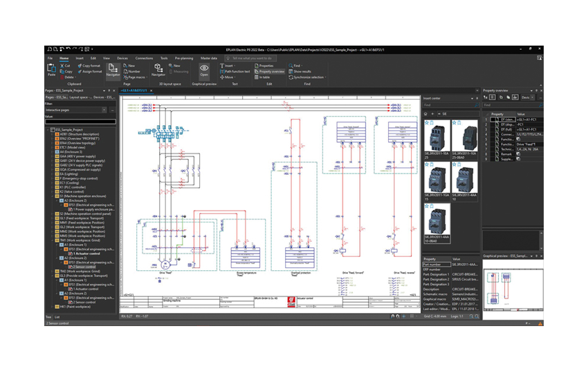588x371 pixels.
Task: Click the Find field in Property overview
Action: [512, 105]
